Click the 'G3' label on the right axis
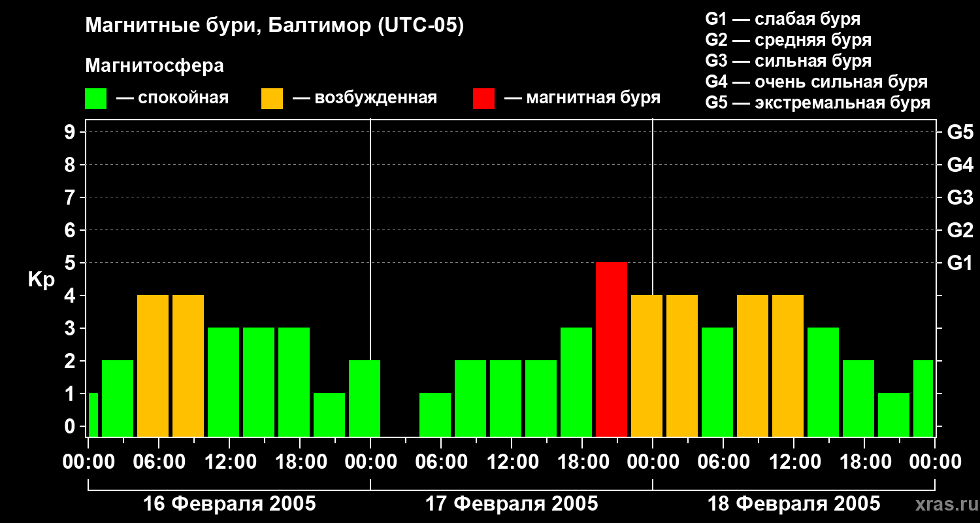The height and width of the screenshot is (523, 980). pos(960,197)
